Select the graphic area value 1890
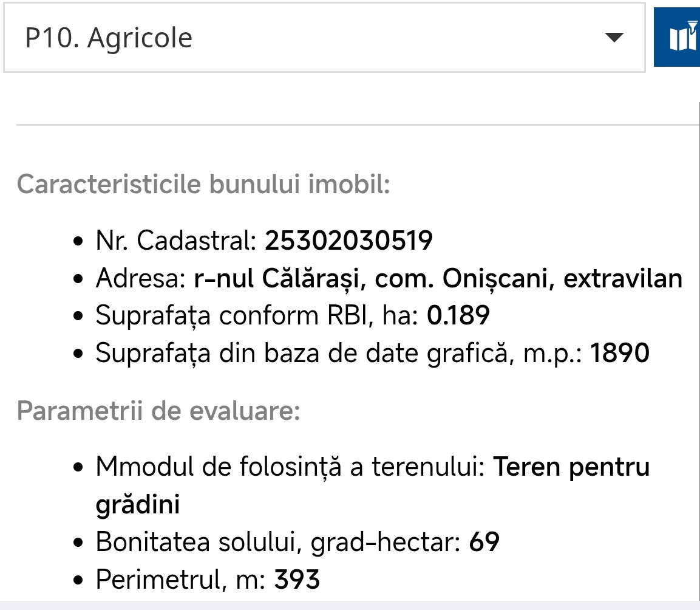Image resolution: width=700 pixels, height=610 pixels. pyautogui.click(x=620, y=353)
